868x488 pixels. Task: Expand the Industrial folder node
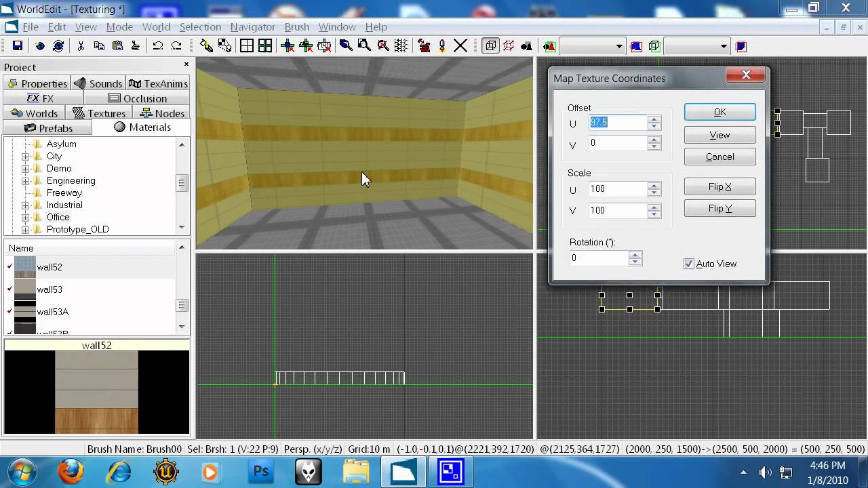click(26, 205)
